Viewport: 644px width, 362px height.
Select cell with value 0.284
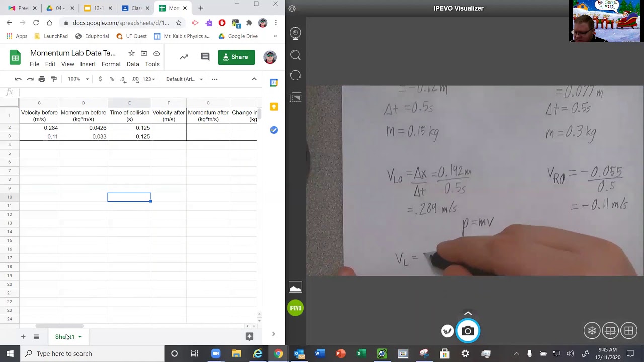pyautogui.click(x=39, y=128)
